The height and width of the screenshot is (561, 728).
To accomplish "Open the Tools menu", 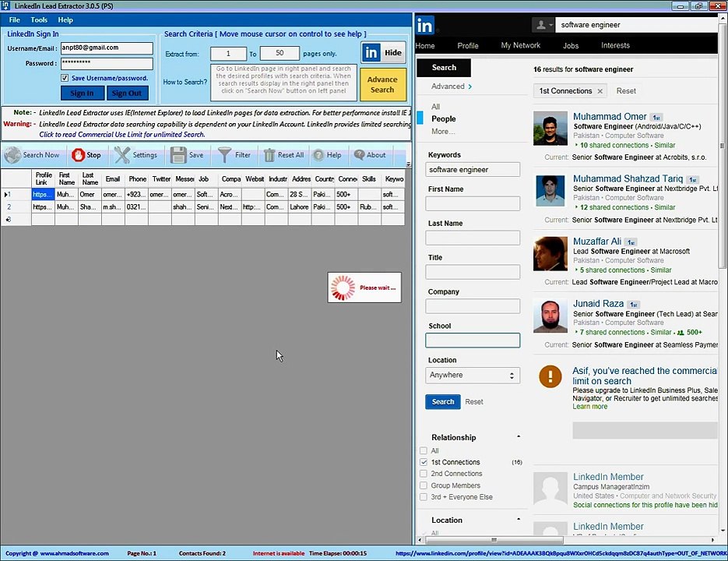I will (x=39, y=20).
